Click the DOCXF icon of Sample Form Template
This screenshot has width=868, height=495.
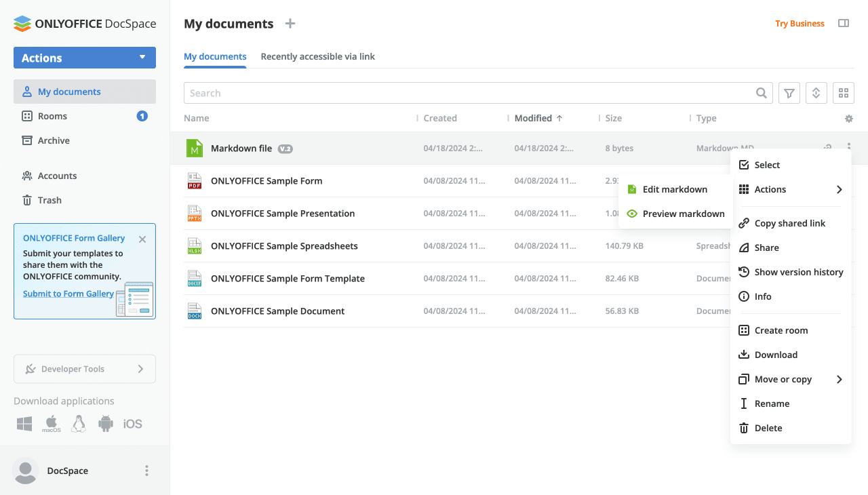(x=195, y=279)
